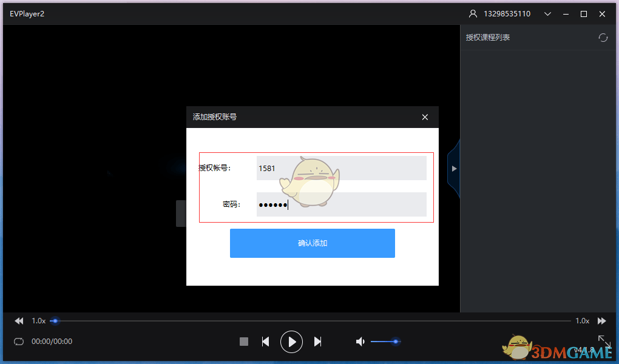619x364 pixels.
Task: Click the 确认添加 confirm button
Action: point(312,243)
